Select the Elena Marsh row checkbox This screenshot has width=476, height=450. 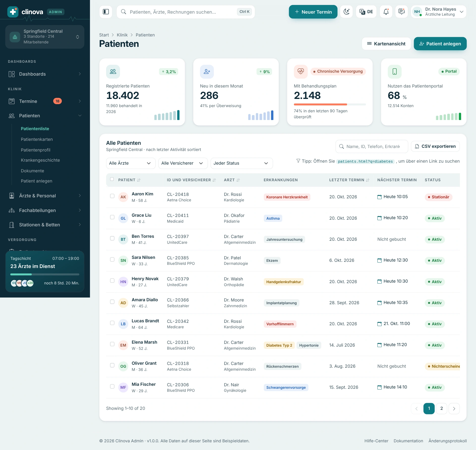click(112, 344)
